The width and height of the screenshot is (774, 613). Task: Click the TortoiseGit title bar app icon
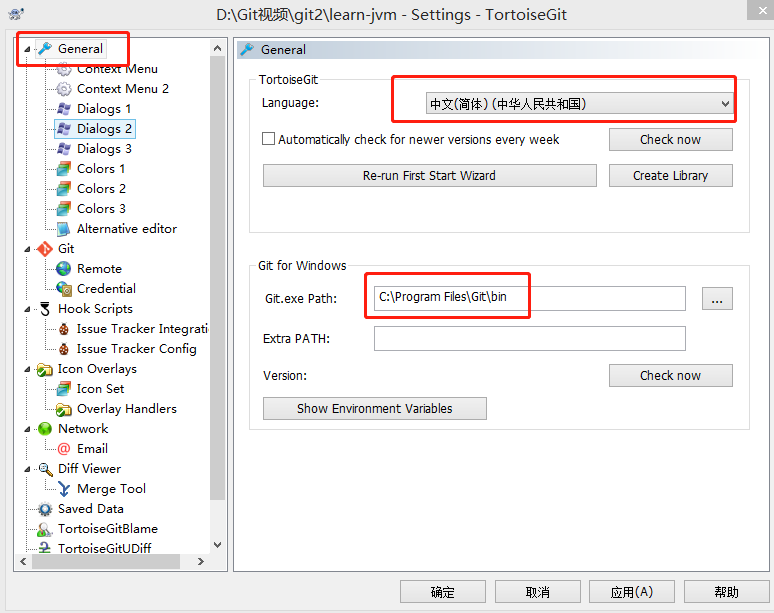[x=16, y=14]
